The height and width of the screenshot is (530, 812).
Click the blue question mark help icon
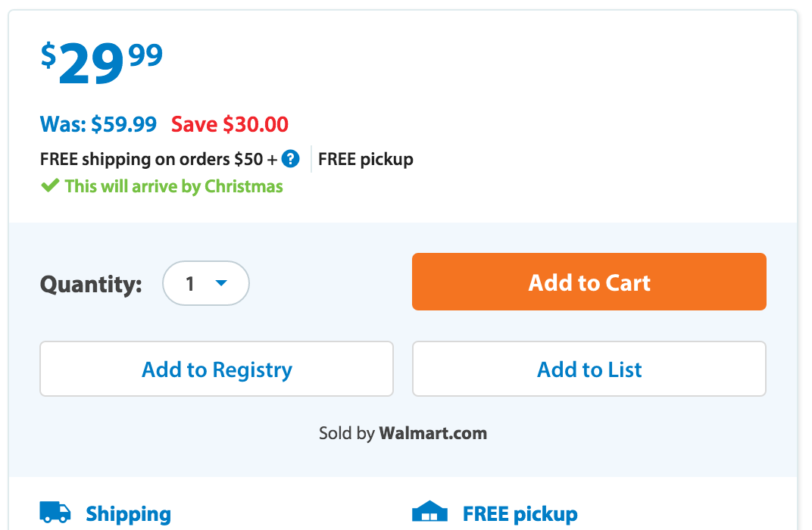291,159
